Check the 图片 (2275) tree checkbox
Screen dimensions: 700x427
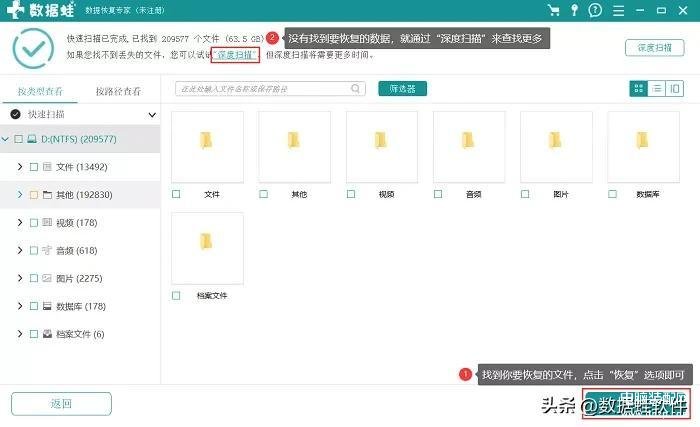[33, 278]
